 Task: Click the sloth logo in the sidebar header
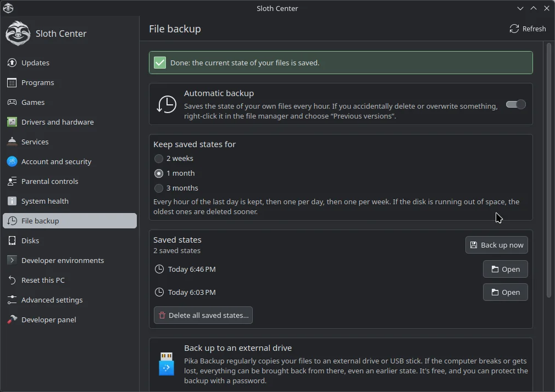click(x=18, y=33)
